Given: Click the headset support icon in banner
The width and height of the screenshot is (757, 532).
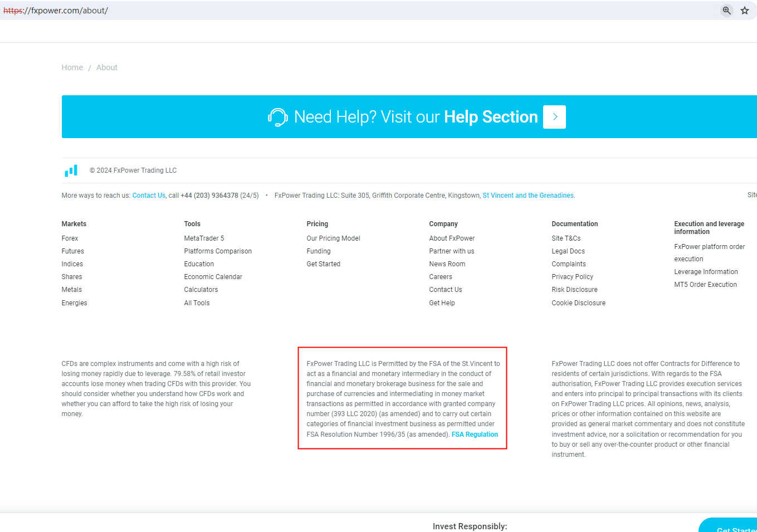Looking at the screenshot, I should pyautogui.click(x=278, y=117).
